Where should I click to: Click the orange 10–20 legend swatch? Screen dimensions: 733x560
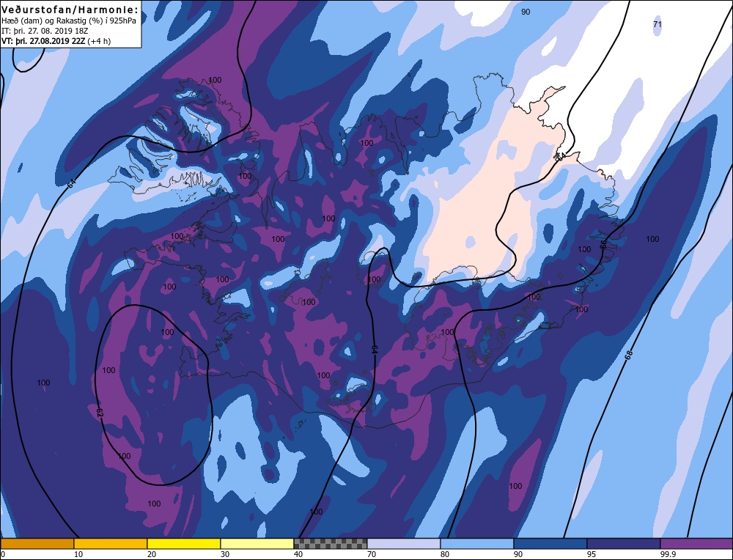(111, 543)
